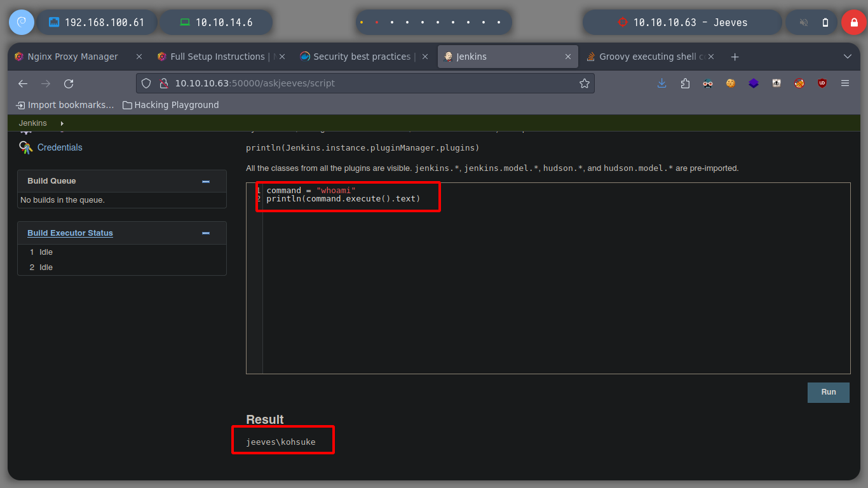Switch to Groovy executing shell tab
Viewport: 868px width, 488px height.
click(651, 57)
